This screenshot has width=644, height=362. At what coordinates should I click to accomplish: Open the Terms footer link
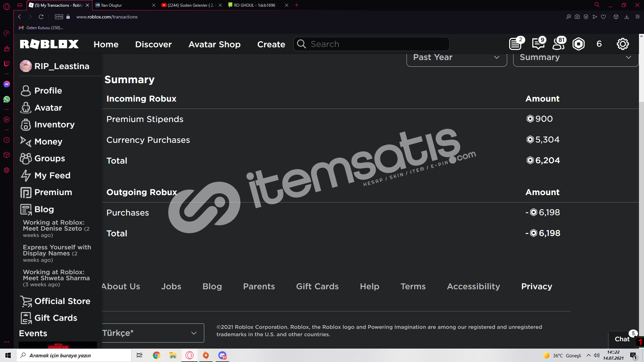pos(413,286)
